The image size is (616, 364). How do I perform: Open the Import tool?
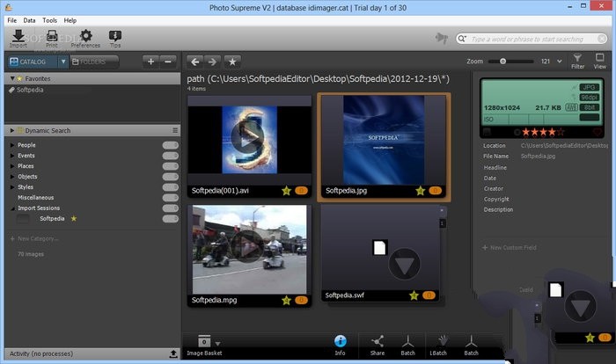point(18,38)
